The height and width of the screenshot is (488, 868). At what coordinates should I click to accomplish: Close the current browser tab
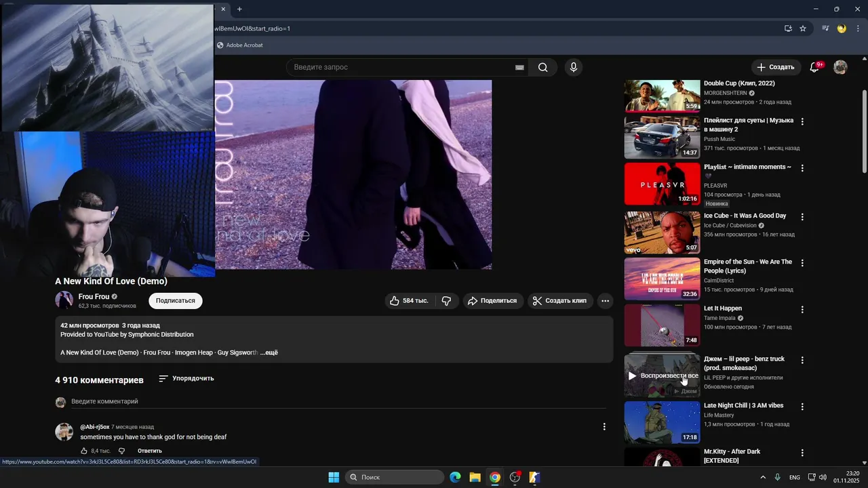[223, 9]
